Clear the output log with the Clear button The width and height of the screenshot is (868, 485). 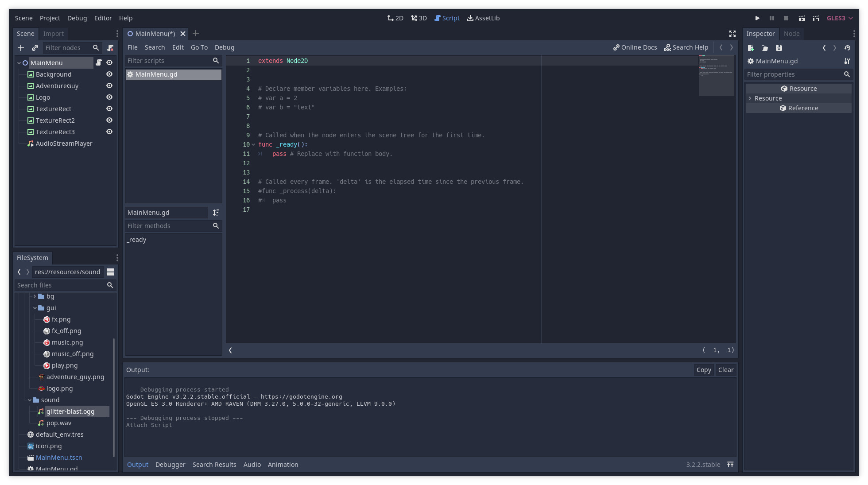[x=726, y=370]
